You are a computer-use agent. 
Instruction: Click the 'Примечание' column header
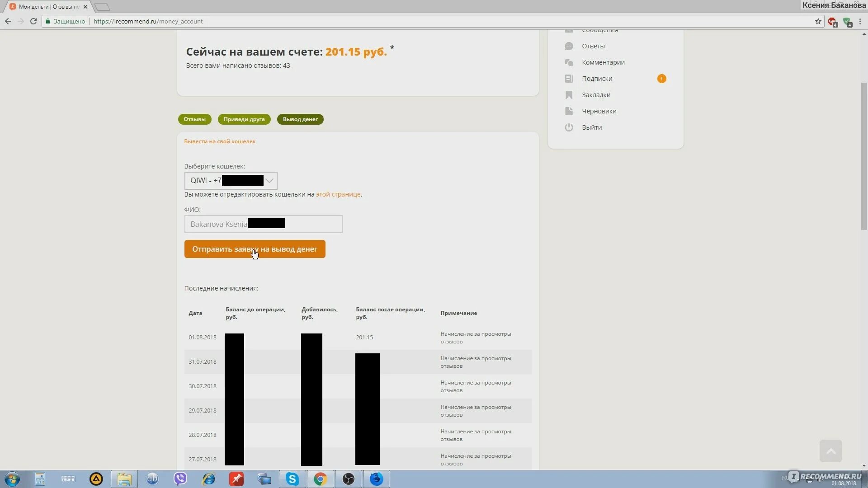(458, 313)
